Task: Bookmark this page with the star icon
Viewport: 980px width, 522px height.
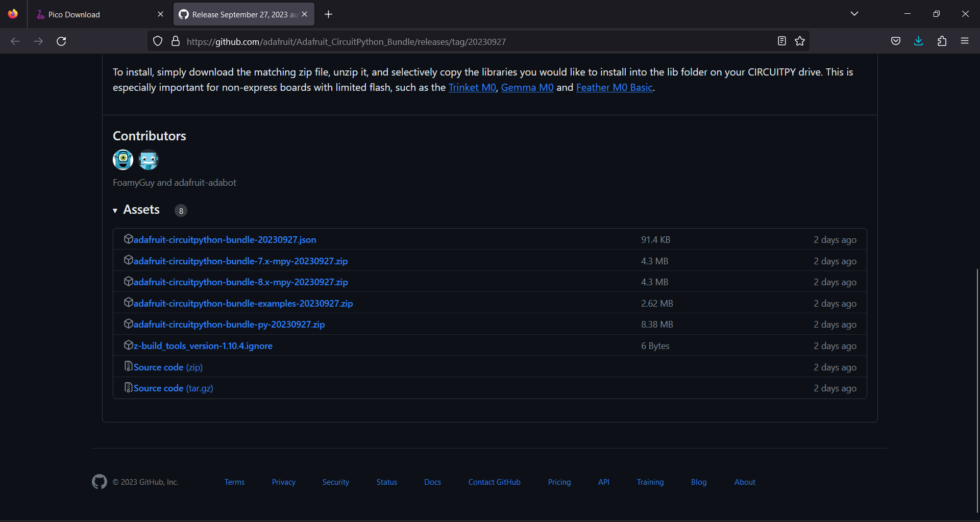Action: coord(800,41)
